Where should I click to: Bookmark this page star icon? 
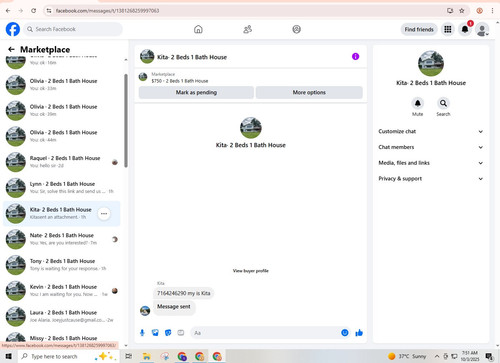coord(462,11)
